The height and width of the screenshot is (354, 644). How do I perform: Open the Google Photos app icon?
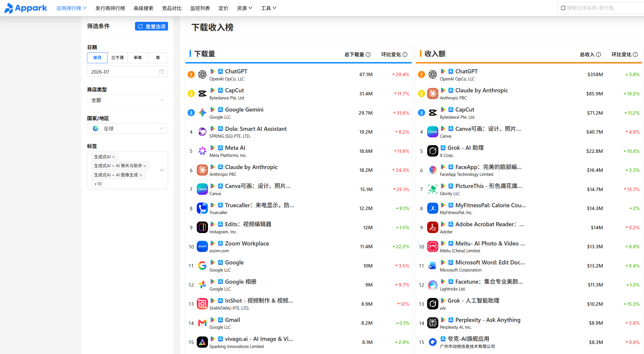(x=202, y=285)
